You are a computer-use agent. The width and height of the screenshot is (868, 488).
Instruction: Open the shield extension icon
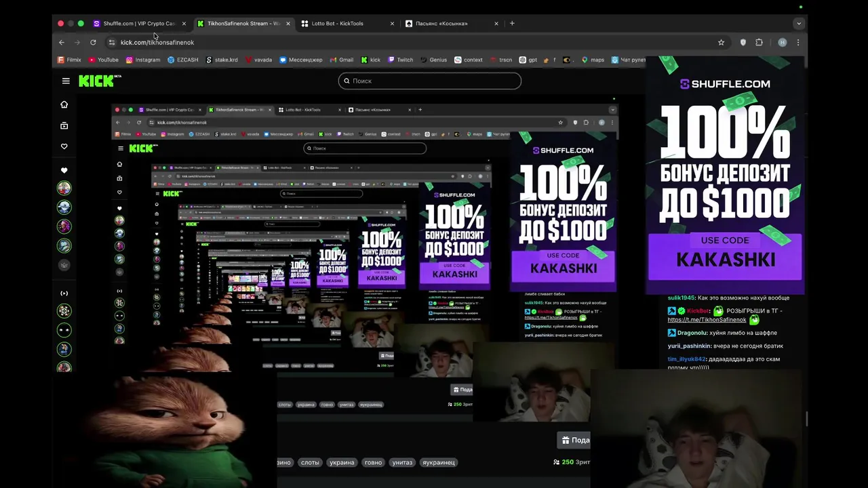click(743, 42)
